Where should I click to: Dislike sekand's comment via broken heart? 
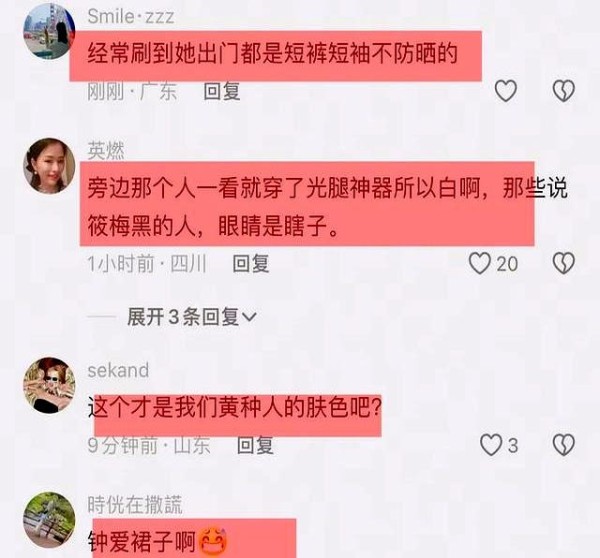(x=564, y=445)
